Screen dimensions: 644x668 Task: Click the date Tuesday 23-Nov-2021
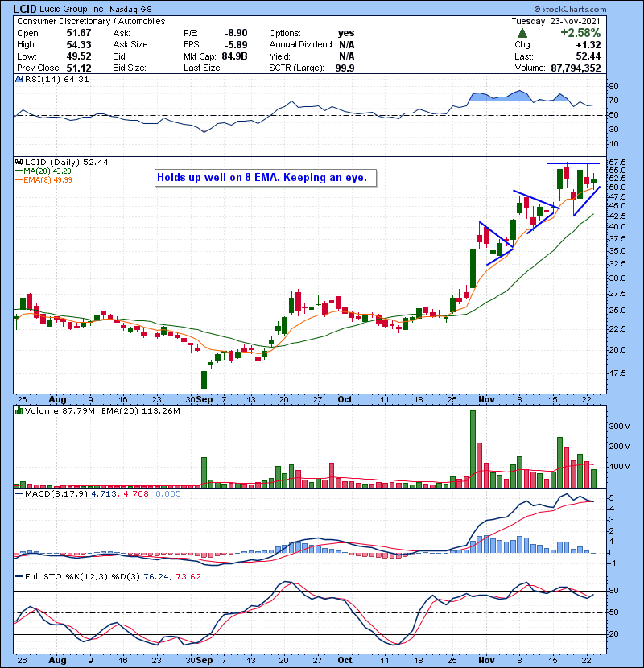click(555, 21)
